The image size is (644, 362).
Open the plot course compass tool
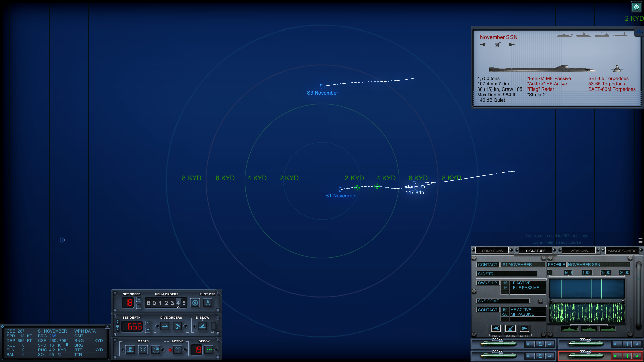click(208, 303)
